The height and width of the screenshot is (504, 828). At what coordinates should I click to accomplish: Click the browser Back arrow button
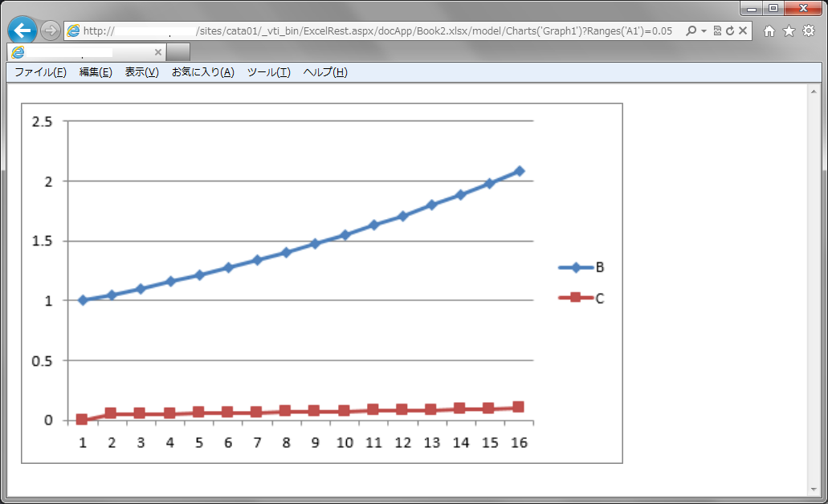(22, 30)
